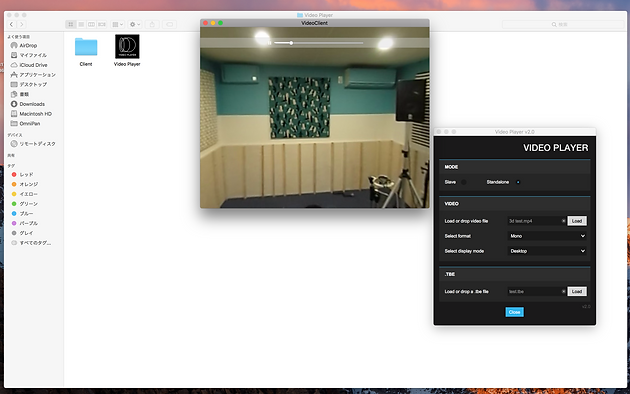Click the Video Player v2.0 title bar
The height and width of the screenshot is (394, 630).
point(515,132)
